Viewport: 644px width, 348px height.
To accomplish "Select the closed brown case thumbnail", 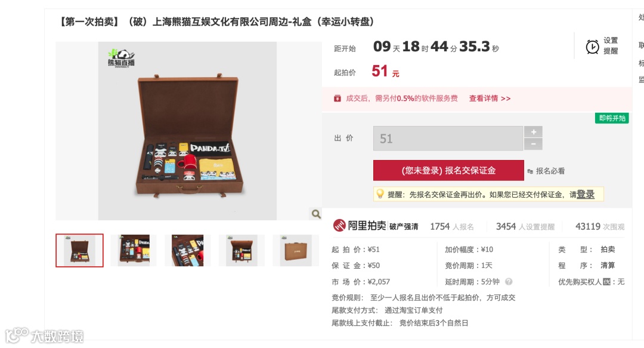I will pos(296,251).
